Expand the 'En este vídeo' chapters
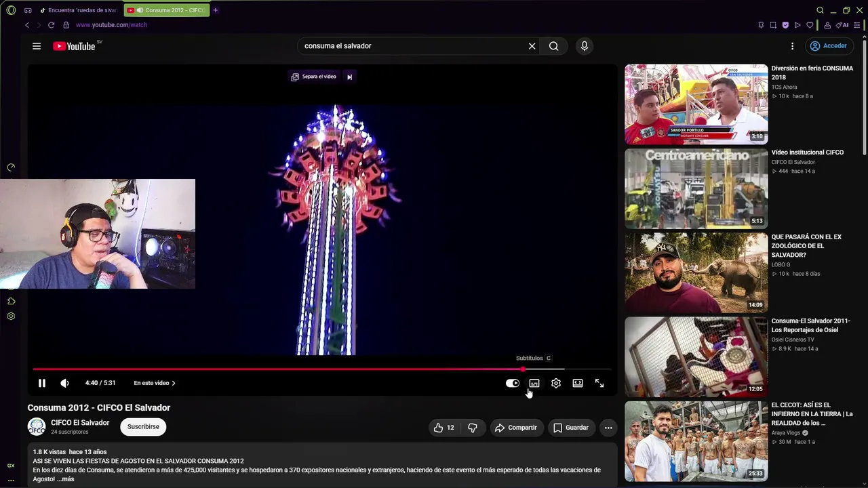The width and height of the screenshot is (868, 488). pos(155,383)
